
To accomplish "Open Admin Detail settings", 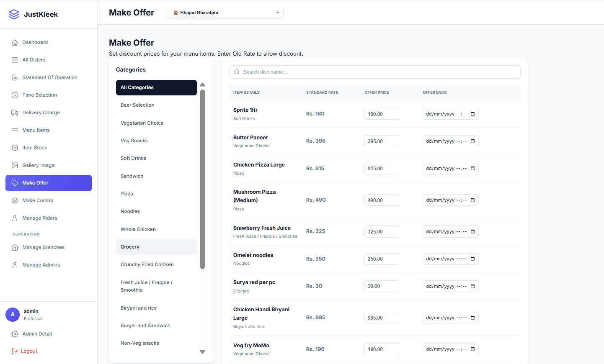I will 49,334.
